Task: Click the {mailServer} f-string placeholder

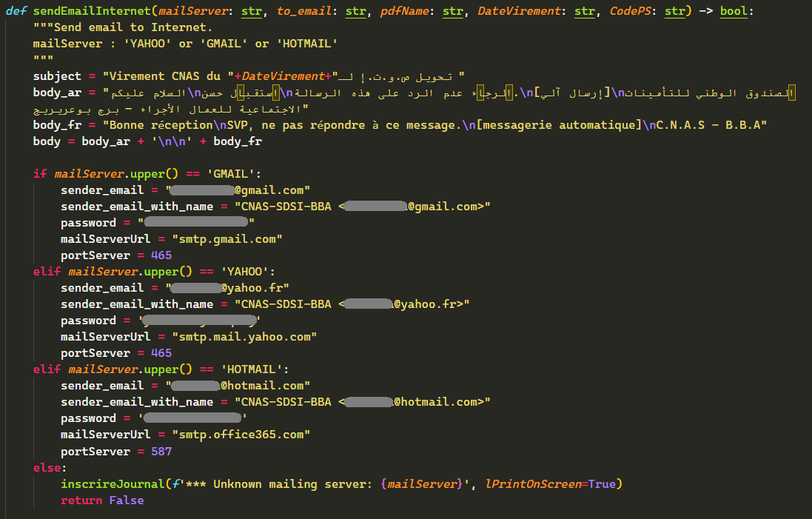Action: (x=421, y=483)
